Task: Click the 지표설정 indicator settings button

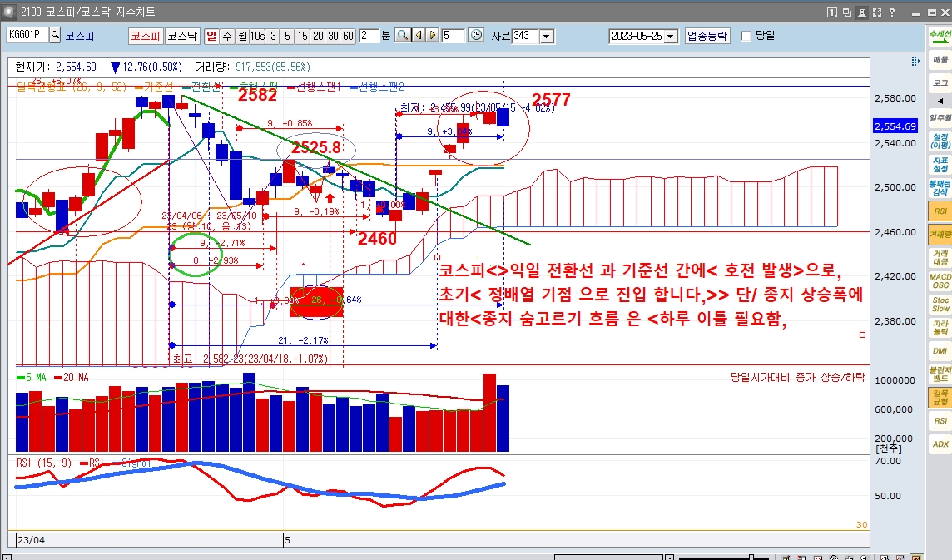Action: [940, 165]
